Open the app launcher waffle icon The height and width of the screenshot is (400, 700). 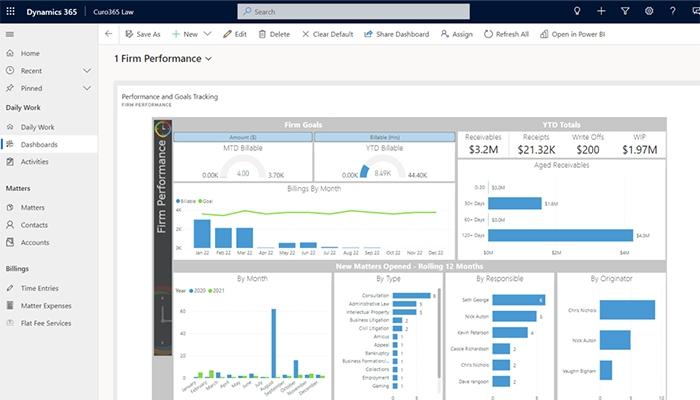(10, 11)
